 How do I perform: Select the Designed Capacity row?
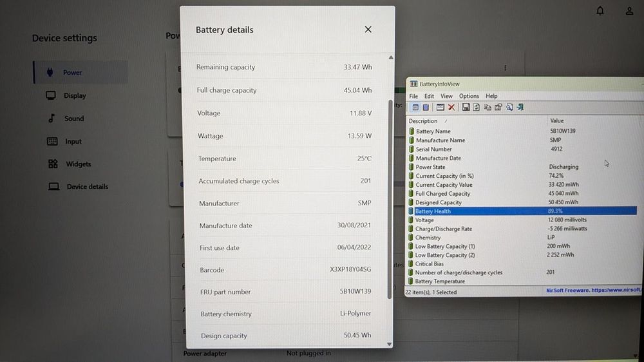pos(522,202)
